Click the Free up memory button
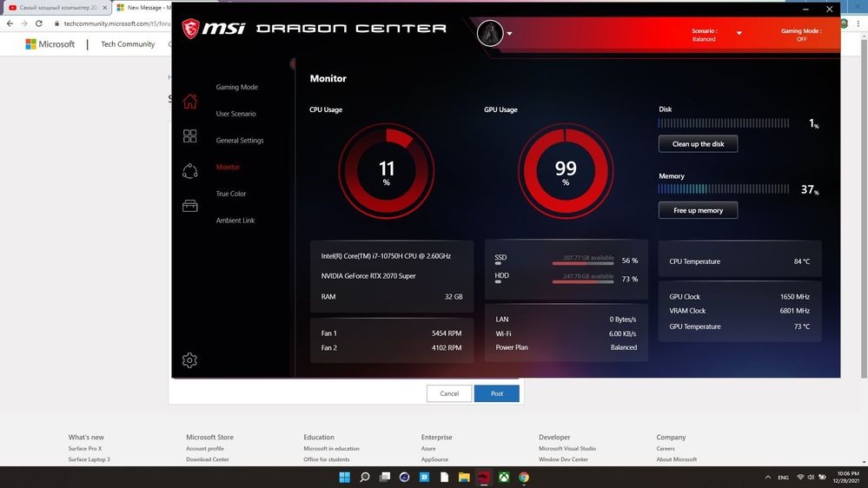Screen dimensions: 868x488 pyautogui.click(x=698, y=210)
